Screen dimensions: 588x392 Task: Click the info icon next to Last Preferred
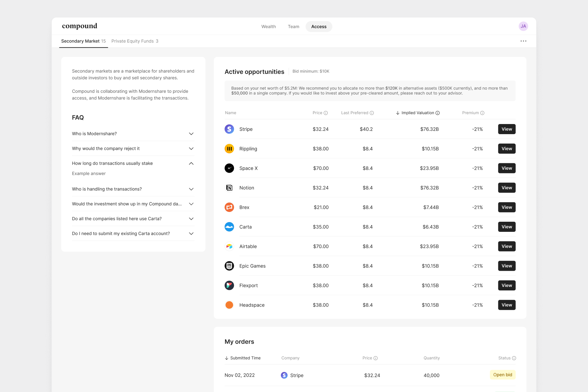pyautogui.click(x=372, y=113)
